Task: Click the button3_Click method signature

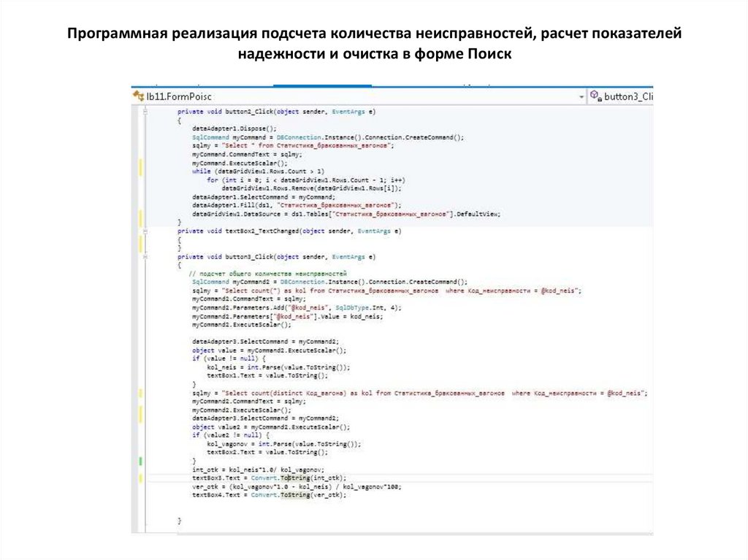Action: 277,256
